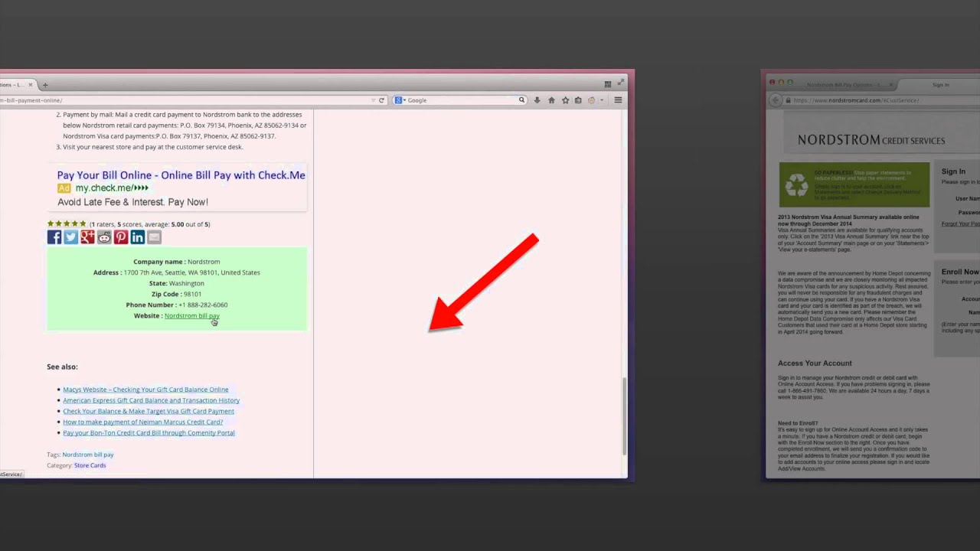Screen dimensions: 980x551
Task: Click the recycle icon in the Go Paperless banner
Action: click(x=797, y=184)
